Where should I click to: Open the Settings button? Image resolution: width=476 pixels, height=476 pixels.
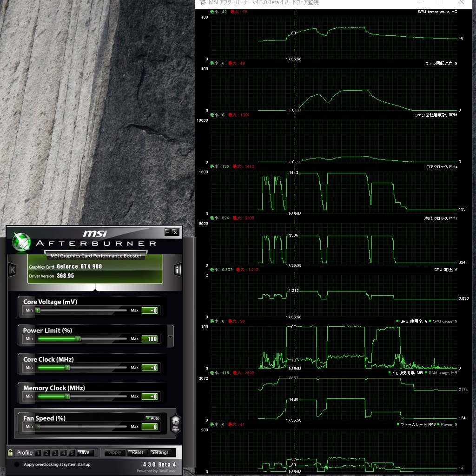pos(160,452)
